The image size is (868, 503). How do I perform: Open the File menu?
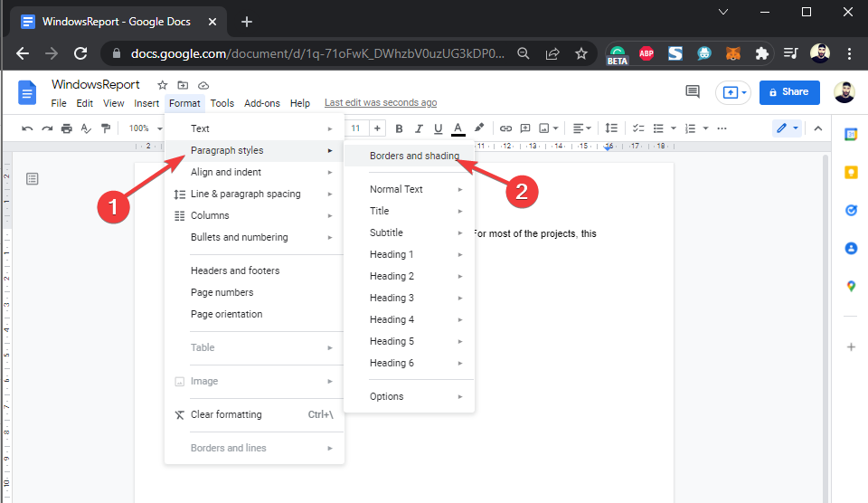[x=59, y=103]
